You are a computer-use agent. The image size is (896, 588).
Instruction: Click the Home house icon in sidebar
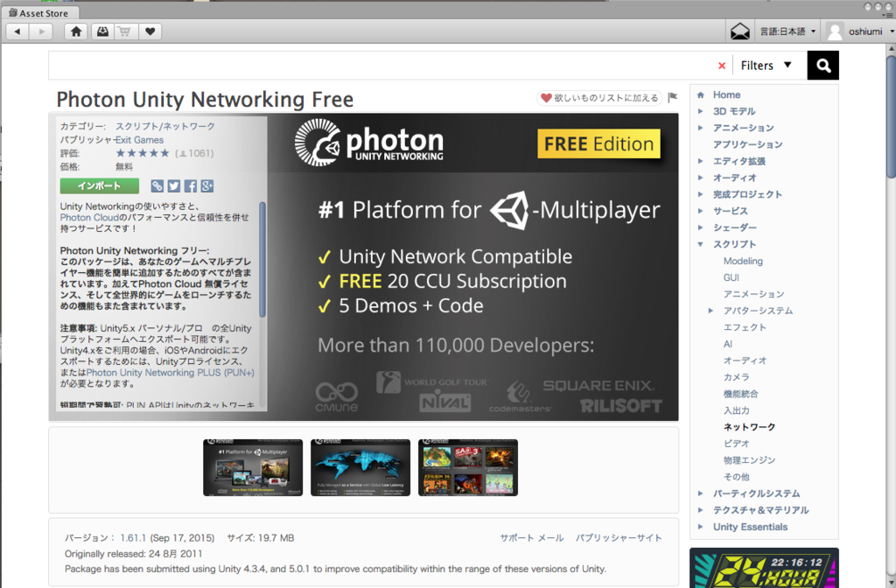click(701, 94)
